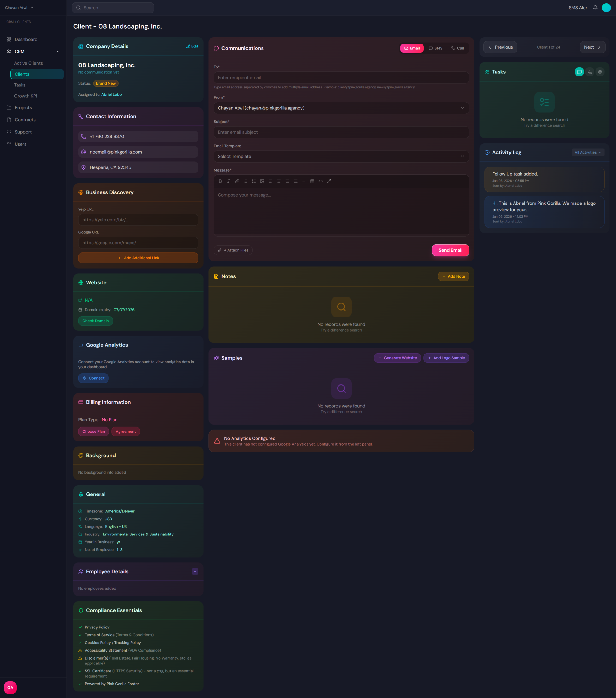Switch to the SMS communications tab
Image resolution: width=616 pixels, height=698 pixels.
pyautogui.click(x=435, y=49)
